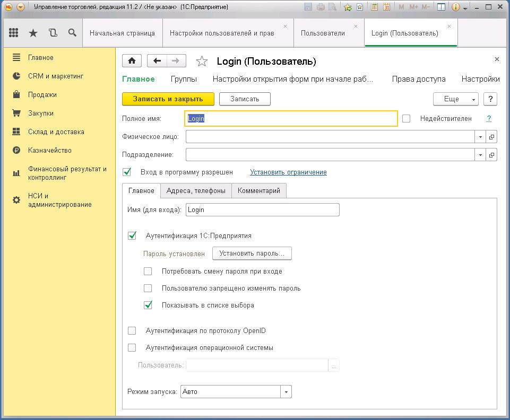Open the Favorites star panel
The height and width of the screenshot is (420, 510).
pyautogui.click(x=33, y=32)
